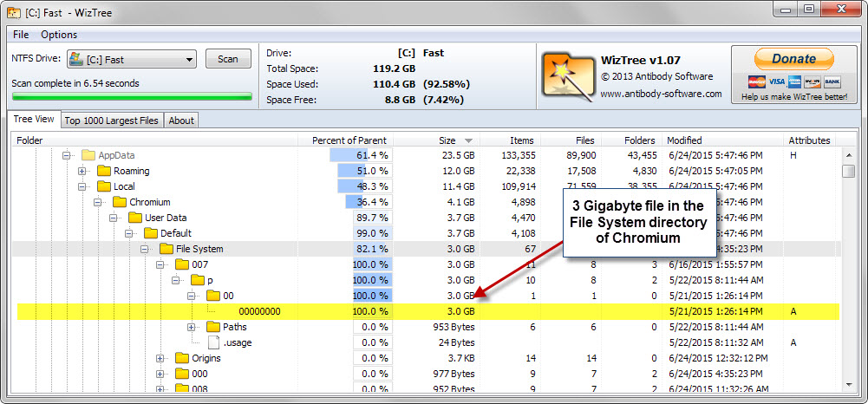Click the WizTree title bar icon
Image resolution: width=868 pixels, height=404 pixels.
coord(15,11)
